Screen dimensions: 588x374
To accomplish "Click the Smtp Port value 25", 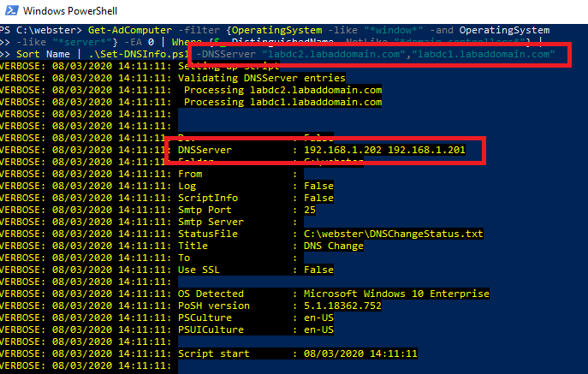I will pyautogui.click(x=310, y=210).
